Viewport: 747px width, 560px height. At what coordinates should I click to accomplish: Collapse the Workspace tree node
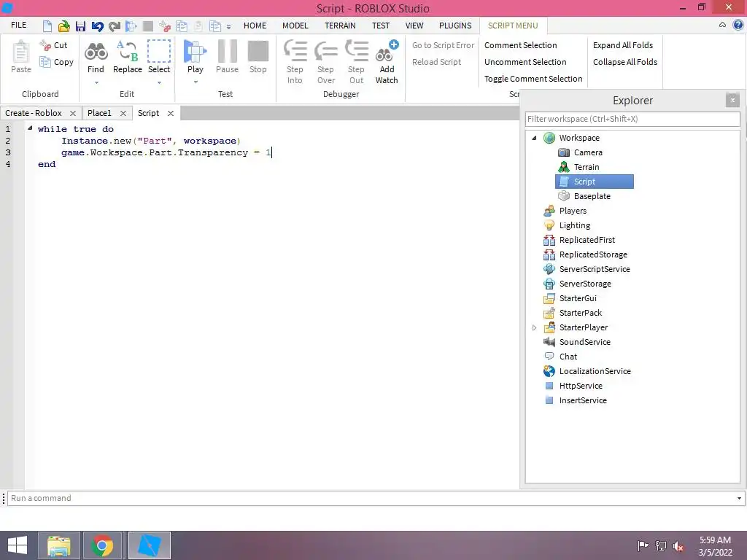point(535,138)
